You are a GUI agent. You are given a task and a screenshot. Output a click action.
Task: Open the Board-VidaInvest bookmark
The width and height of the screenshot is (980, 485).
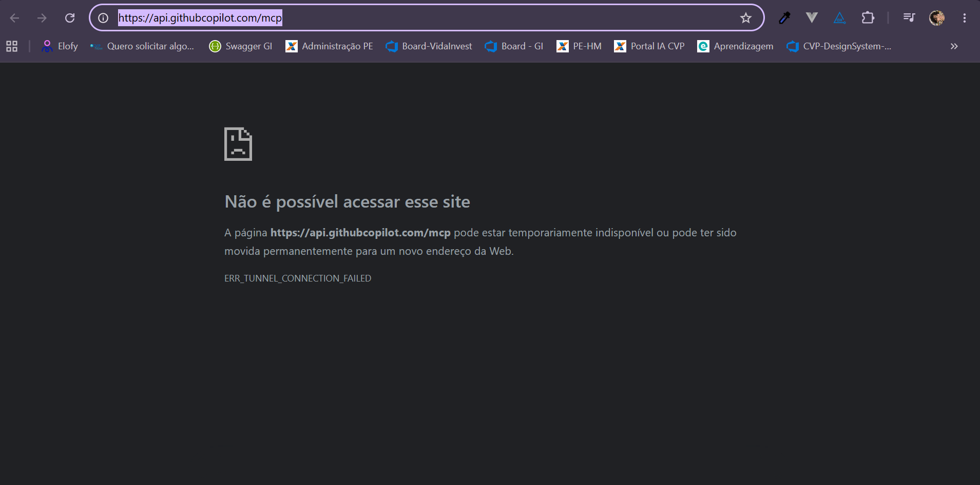click(429, 46)
